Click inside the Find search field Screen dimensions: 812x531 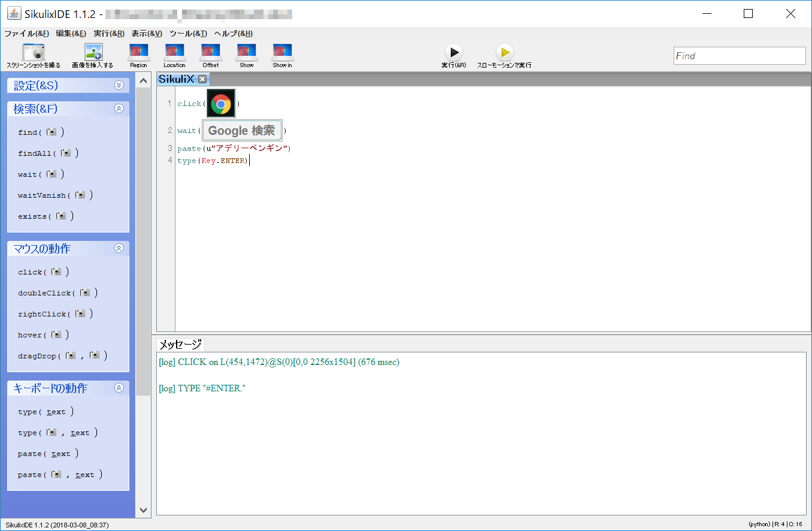click(x=739, y=55)
